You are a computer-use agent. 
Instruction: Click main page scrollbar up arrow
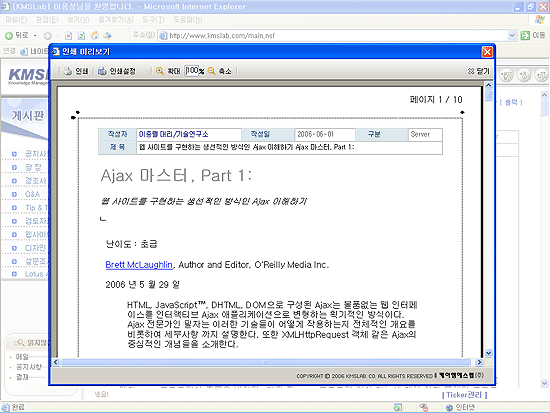point(544,95)
